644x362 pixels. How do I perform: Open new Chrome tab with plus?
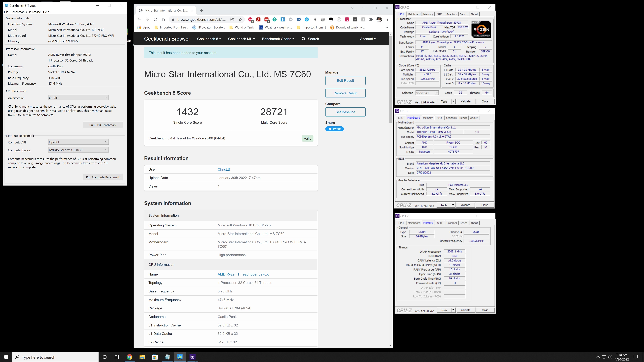201,11
